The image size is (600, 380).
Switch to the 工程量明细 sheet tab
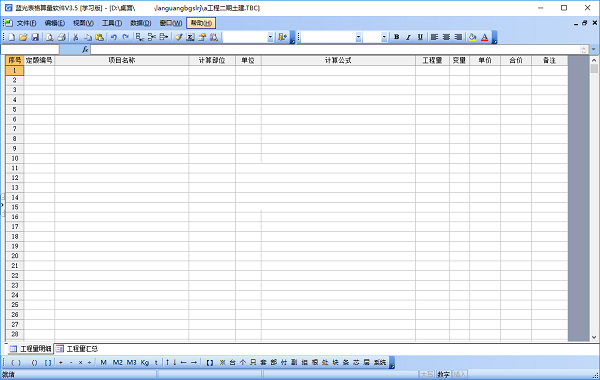[x=31, y=349]
